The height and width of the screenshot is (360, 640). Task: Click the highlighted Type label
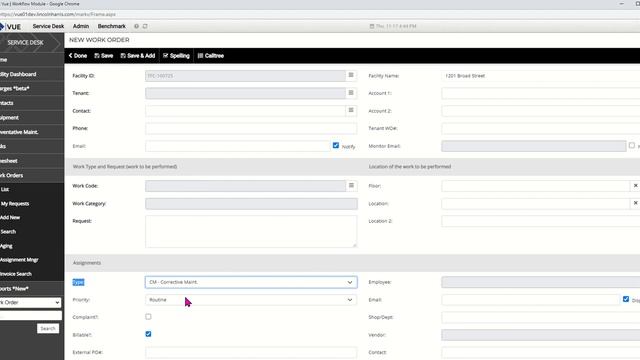coord(78,282)
